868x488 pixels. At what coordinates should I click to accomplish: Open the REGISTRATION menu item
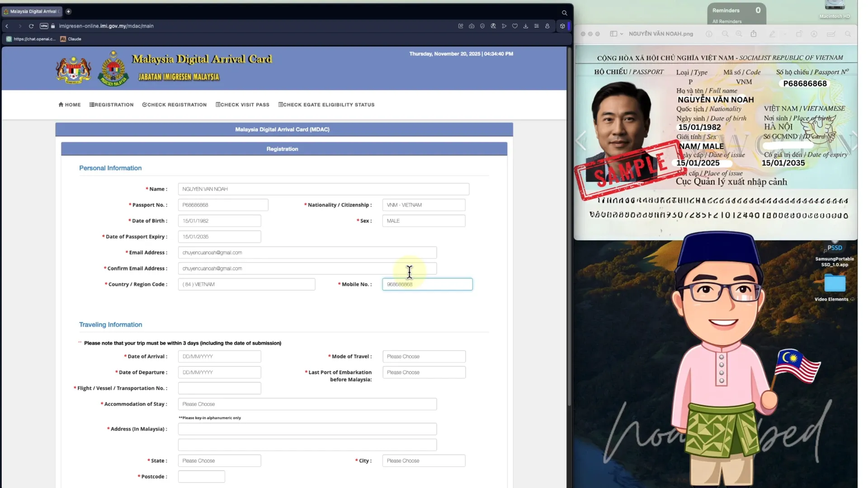coord(111,105)
